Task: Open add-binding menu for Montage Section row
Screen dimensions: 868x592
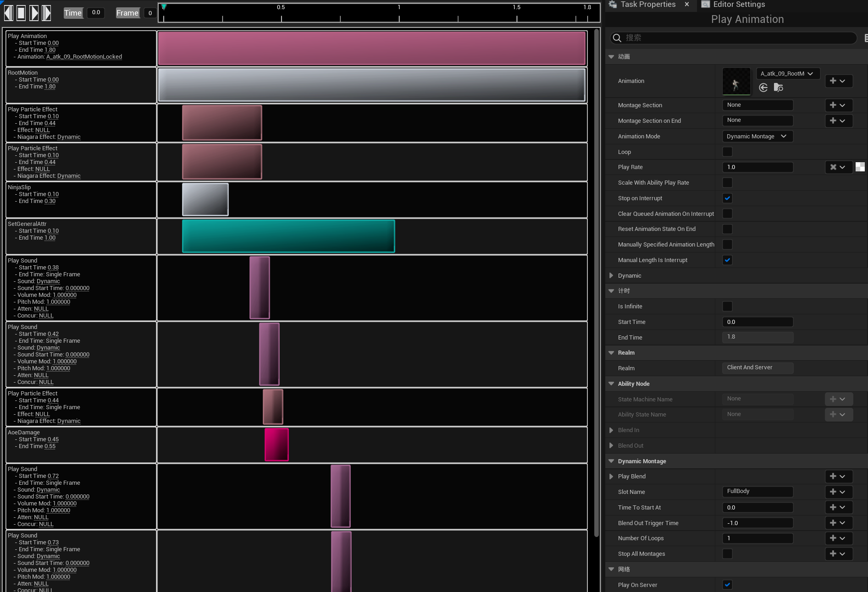Action: click(839, 105)
